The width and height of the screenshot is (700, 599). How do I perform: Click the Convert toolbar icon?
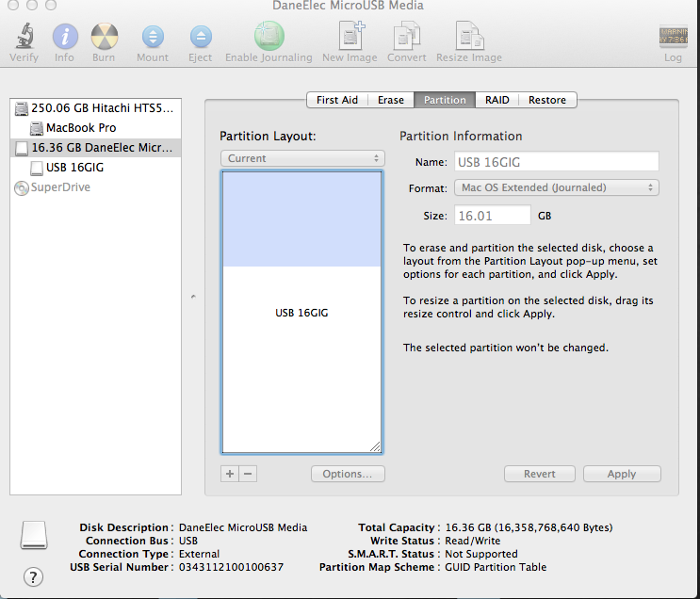click(407, 37)
